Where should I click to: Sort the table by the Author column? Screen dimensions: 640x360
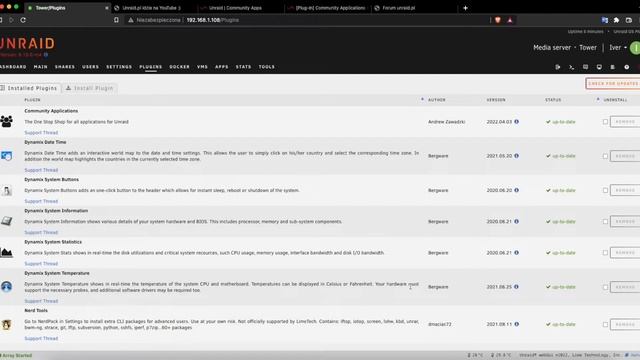(x=436, y=100)
